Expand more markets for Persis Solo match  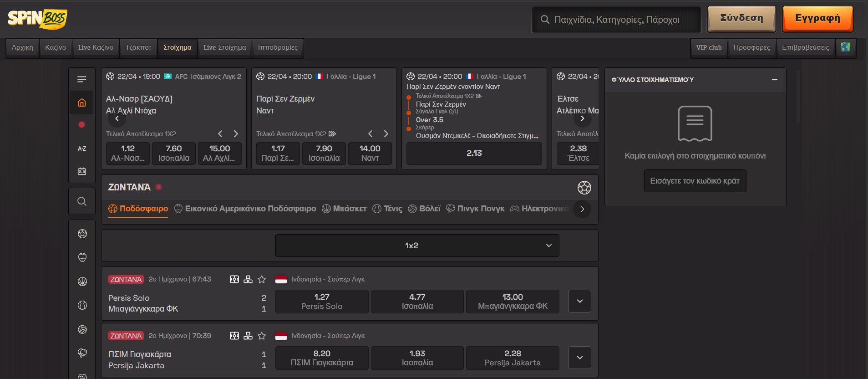pos(579,301)
